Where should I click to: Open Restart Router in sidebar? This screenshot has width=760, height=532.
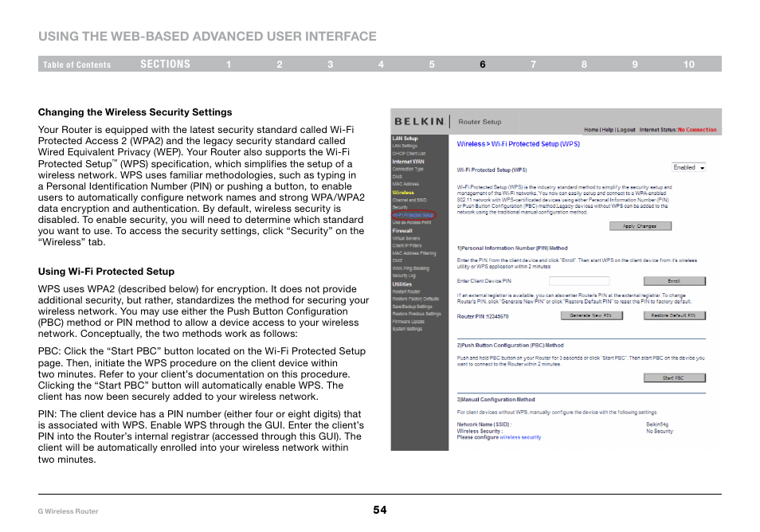(406, 291)
